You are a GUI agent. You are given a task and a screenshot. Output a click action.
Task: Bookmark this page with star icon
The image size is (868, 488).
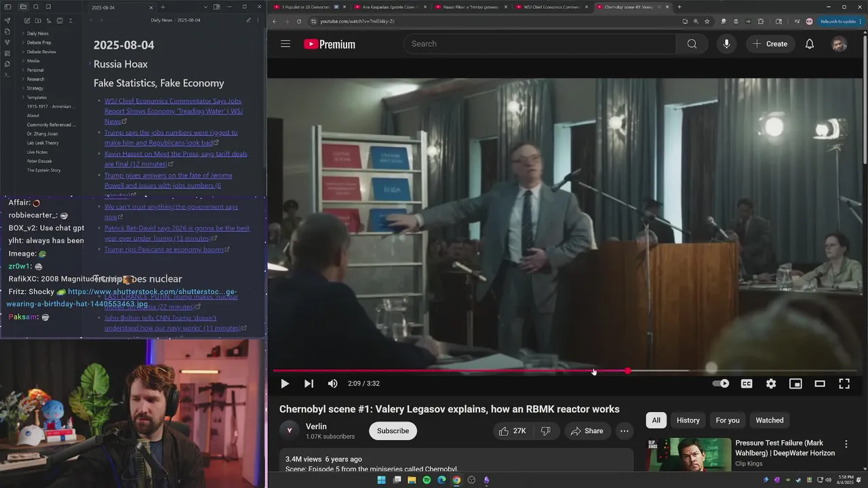pyautogui.click(x=707, y=21)
